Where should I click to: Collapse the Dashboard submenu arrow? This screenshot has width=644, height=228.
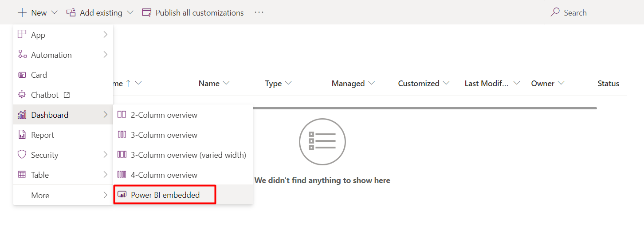pyautogui.click(x=105, y=115)
